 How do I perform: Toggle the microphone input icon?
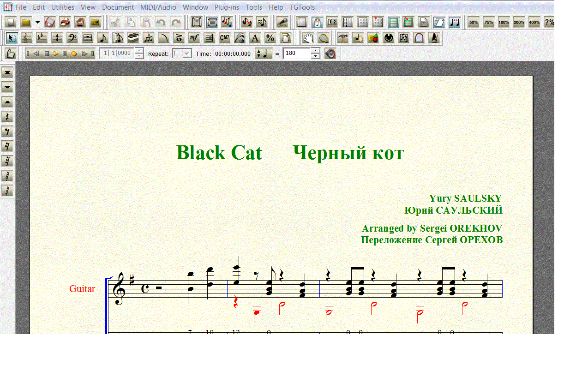tap(282, 22)
